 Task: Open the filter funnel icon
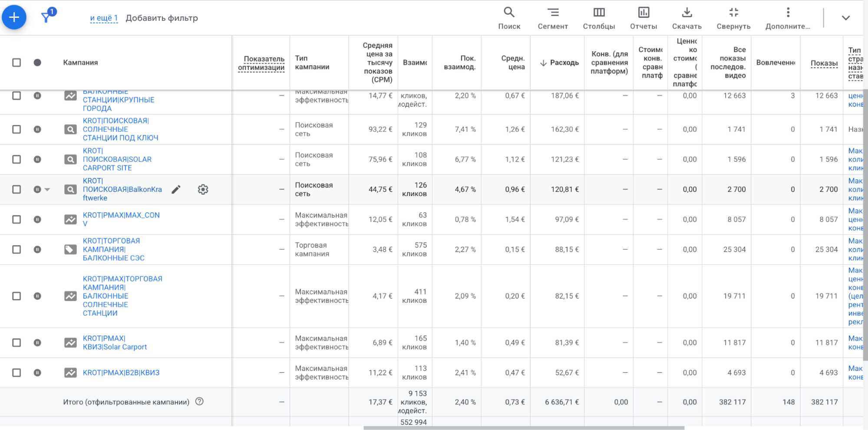tap(46, 17)
